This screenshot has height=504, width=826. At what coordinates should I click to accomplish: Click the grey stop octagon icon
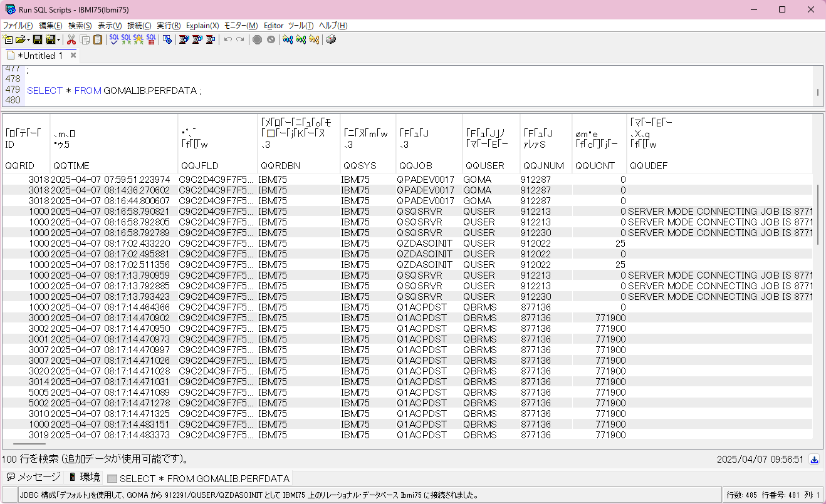pos(258,39)
